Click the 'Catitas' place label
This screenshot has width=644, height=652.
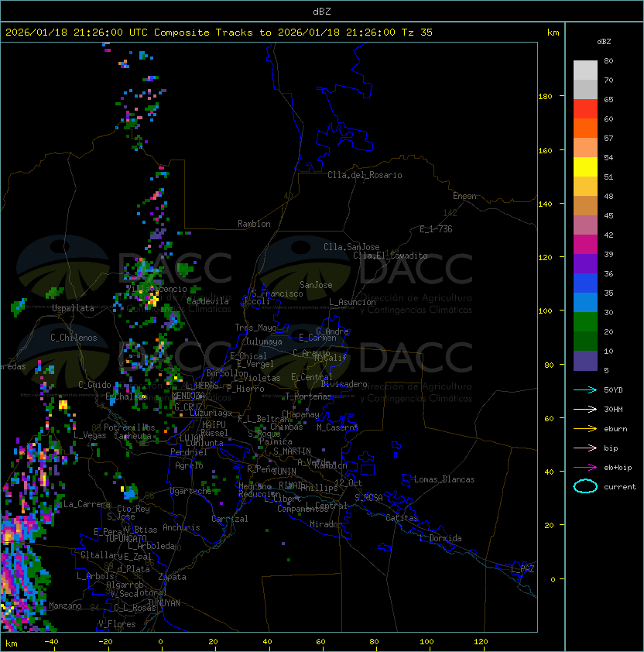[x=402, y=518]
